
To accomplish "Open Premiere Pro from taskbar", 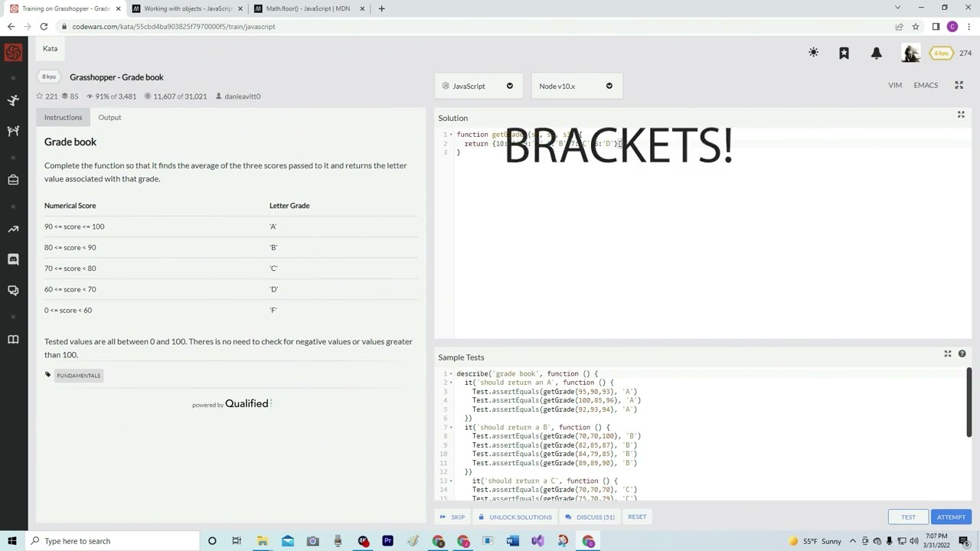I will [387, 541].
